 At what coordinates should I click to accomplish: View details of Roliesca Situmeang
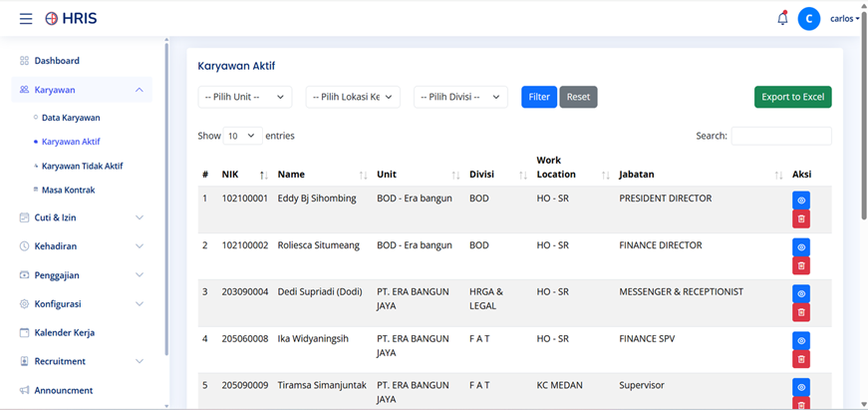click(x=801, y=247)
